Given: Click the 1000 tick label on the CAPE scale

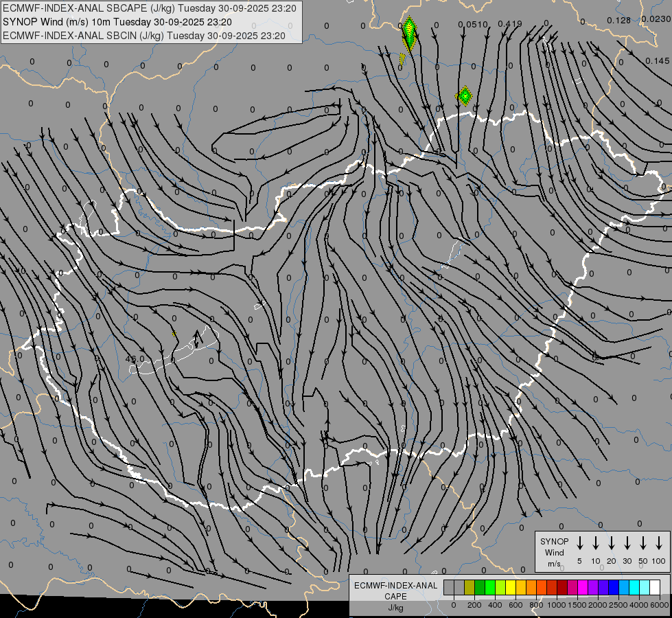Looking at the screenshot, I should [x=556, y=605].
